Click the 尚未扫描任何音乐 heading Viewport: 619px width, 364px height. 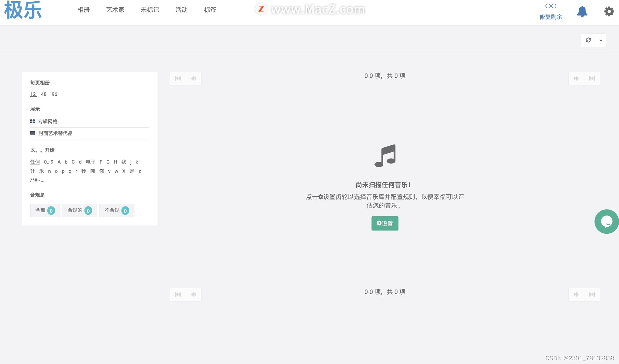(x=383, y=185)
